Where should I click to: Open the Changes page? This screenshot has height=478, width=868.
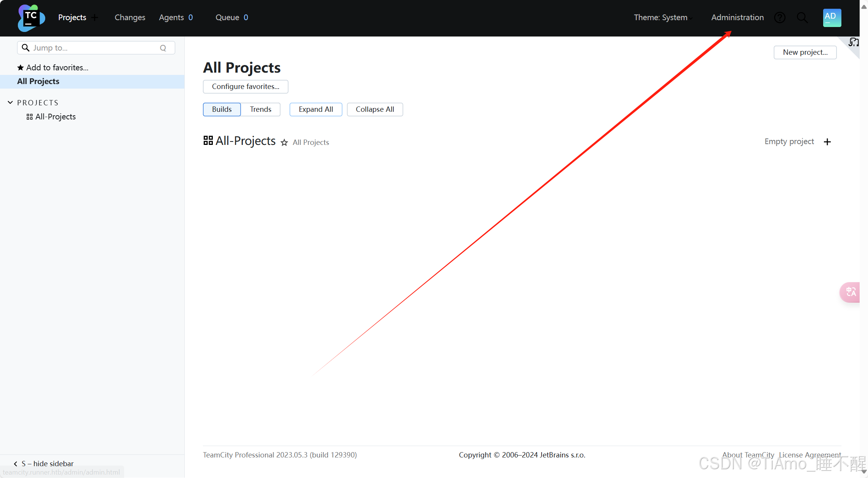tap(130, 17)
